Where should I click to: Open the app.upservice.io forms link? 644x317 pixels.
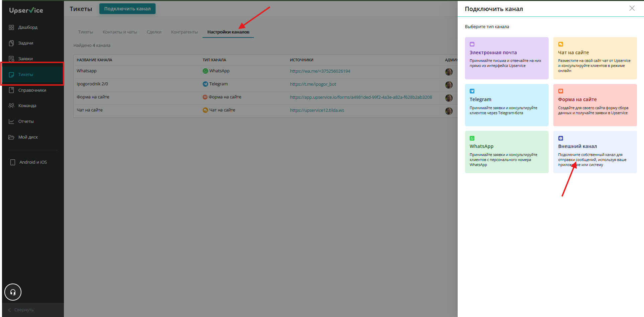[361, 97]
